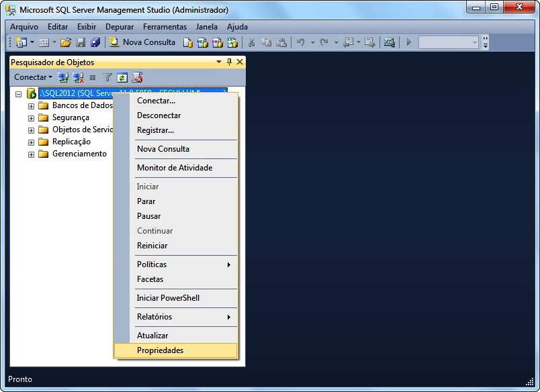Select Propriedades from the context menu
The image size is (540, 392).
pyautogui.click(x=160, y=350)
